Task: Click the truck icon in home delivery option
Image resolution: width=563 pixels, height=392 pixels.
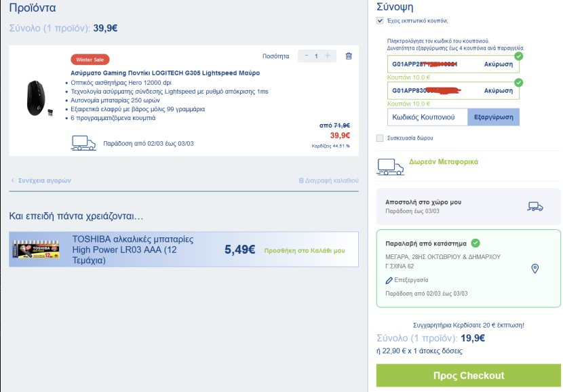Action: pyautogui.click(x=535, y=206)
